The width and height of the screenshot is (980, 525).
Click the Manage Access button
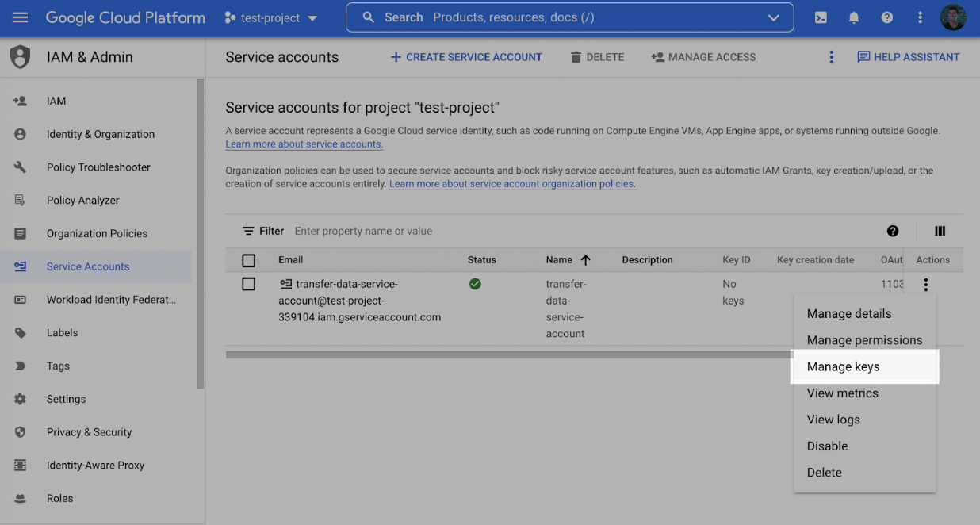point(703,57)
